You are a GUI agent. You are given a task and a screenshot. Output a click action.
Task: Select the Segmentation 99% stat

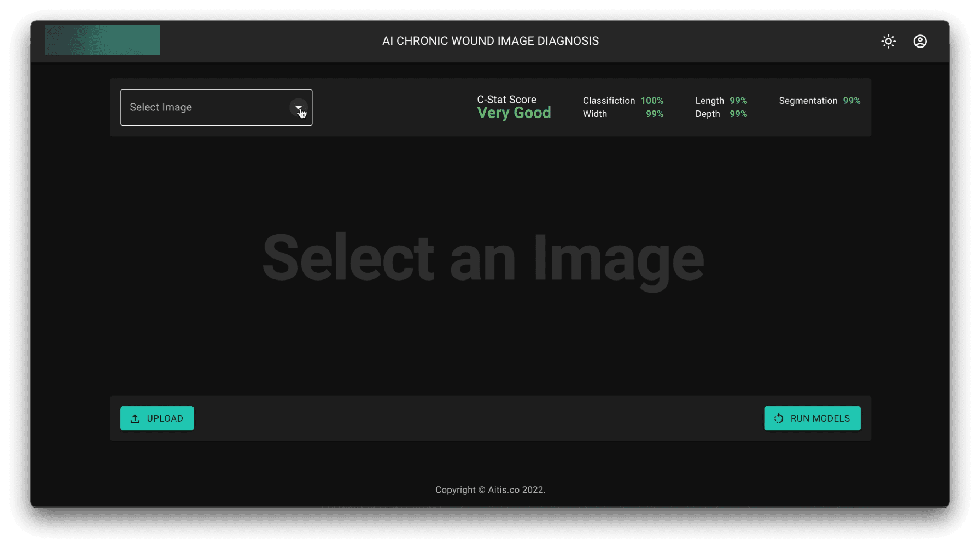819,101
